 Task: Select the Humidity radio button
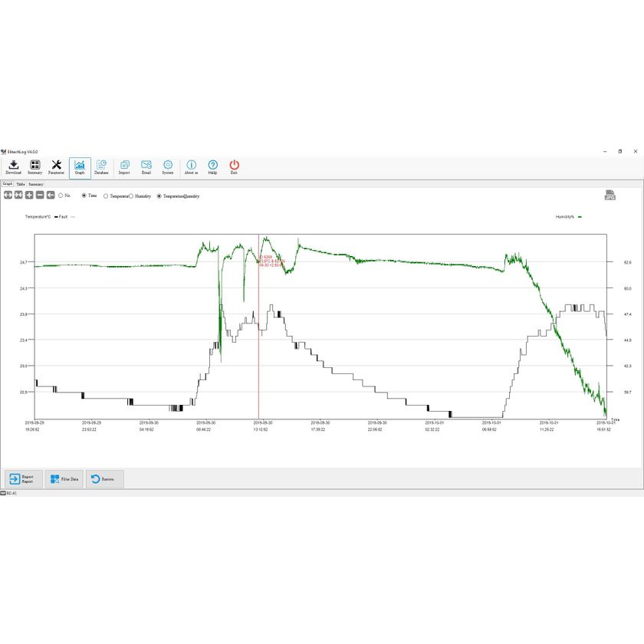132,196
